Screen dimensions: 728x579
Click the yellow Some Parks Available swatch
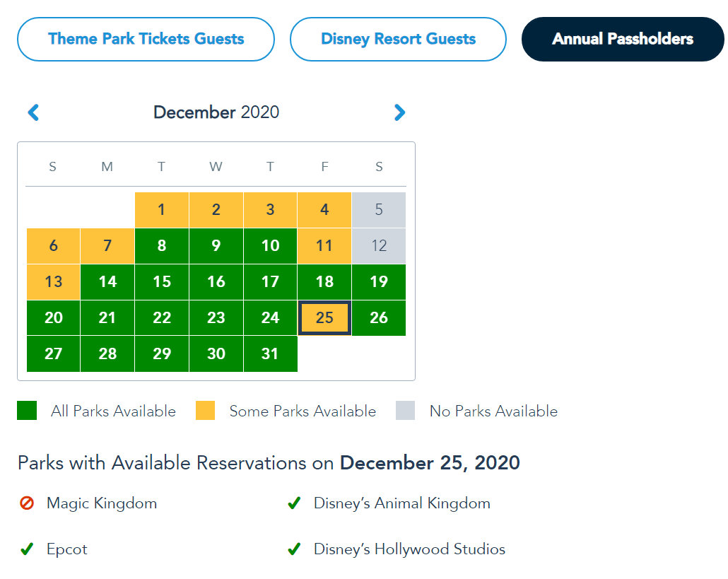click(x=205, y=411)
